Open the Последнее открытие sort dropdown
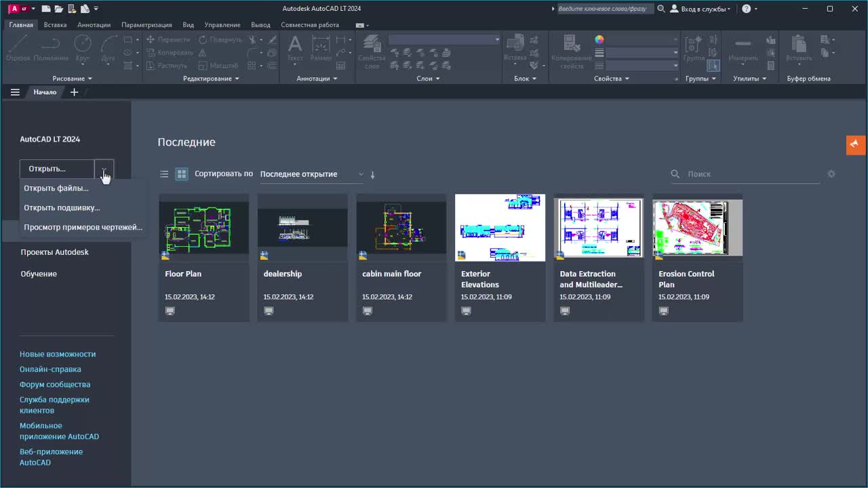This screenshot has width=868, height=488. pos(312,174)
